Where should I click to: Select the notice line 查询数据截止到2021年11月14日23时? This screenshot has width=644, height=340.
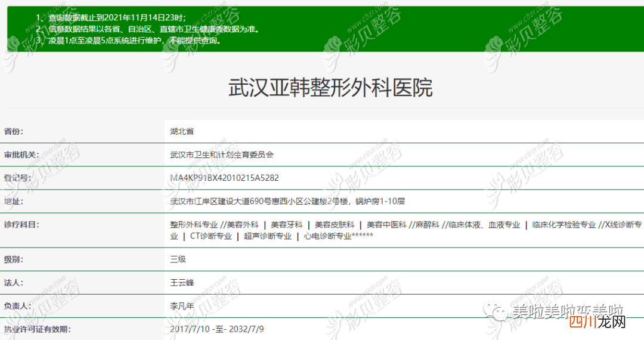click(x=117, y=18)
